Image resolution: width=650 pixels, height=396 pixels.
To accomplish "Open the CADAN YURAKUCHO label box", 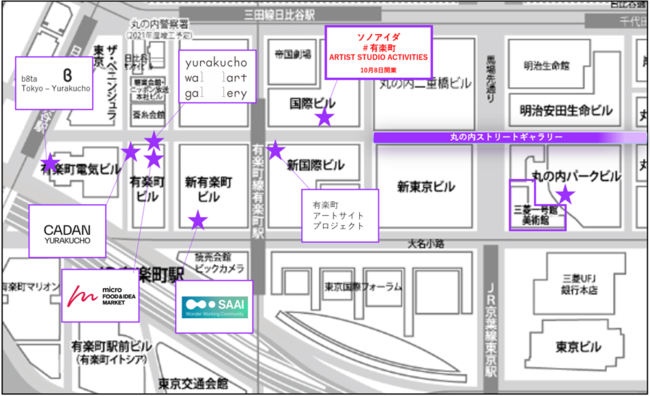I will click(67, 231).
